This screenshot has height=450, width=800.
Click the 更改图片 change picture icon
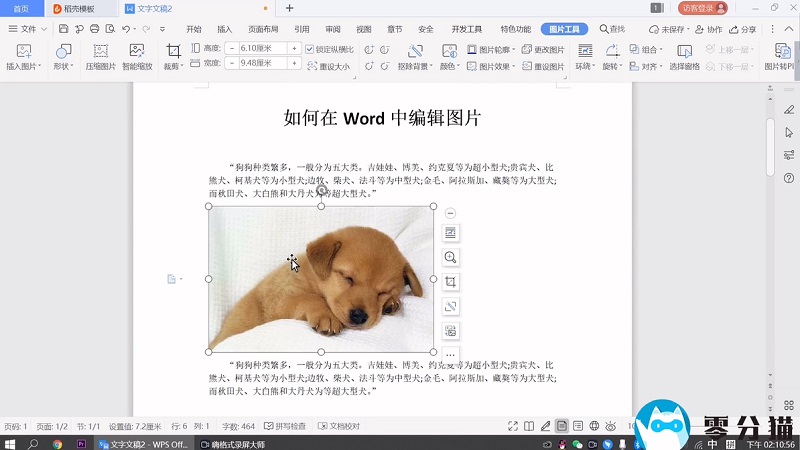coord(543,49)
